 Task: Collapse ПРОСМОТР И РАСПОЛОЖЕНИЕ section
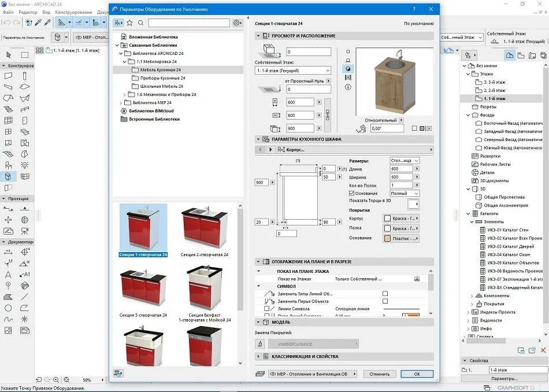click(x=258, y=36)
